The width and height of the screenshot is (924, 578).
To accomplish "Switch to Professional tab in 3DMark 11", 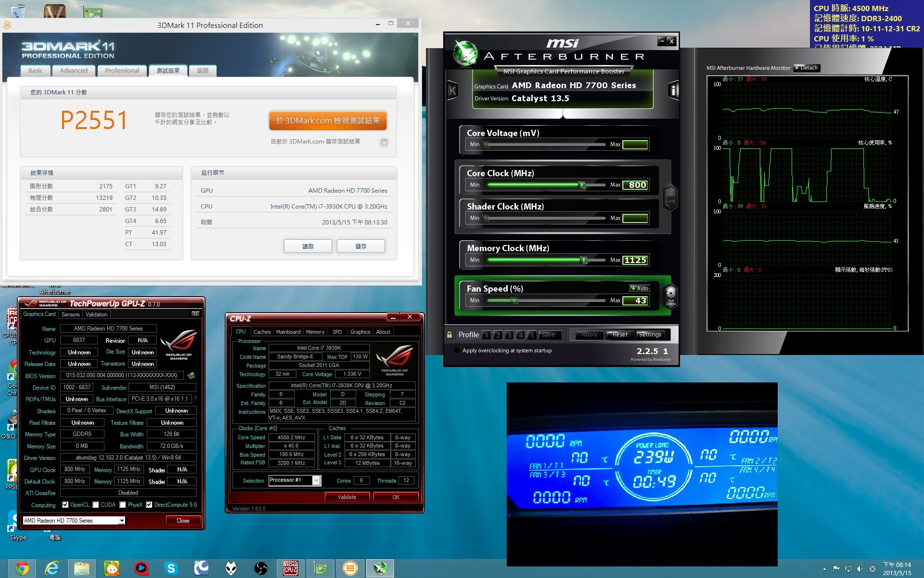I will coord(122,71).
